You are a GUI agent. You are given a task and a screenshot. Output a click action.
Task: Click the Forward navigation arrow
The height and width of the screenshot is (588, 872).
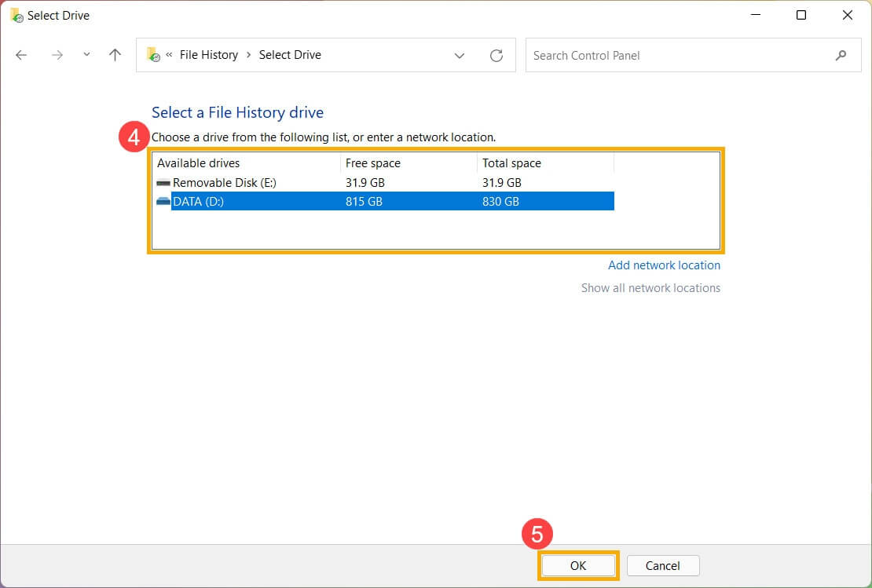(57, 55)
